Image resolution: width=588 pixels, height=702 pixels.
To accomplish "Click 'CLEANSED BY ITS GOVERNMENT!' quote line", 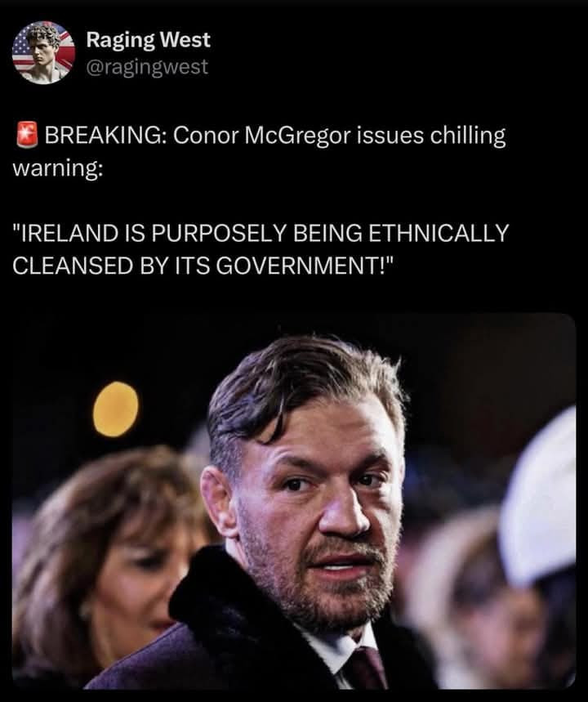I will 203,266.
